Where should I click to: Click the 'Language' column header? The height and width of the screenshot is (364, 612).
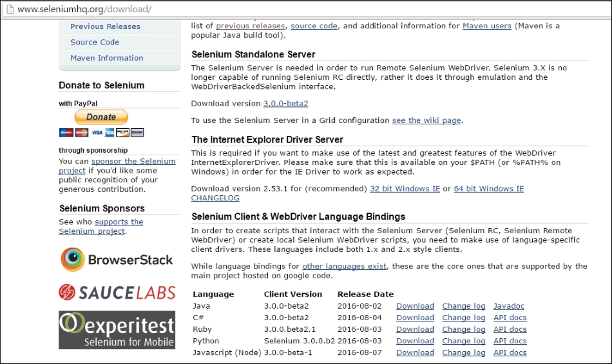coord(213,294)
